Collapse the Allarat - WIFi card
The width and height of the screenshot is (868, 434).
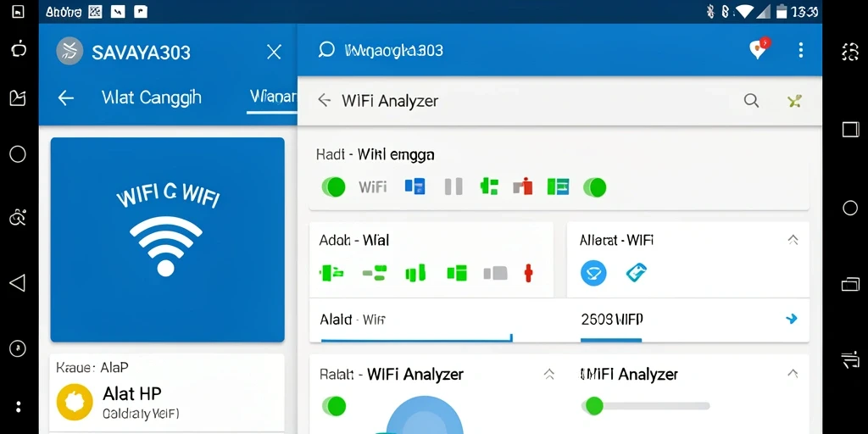pos(793,240)
